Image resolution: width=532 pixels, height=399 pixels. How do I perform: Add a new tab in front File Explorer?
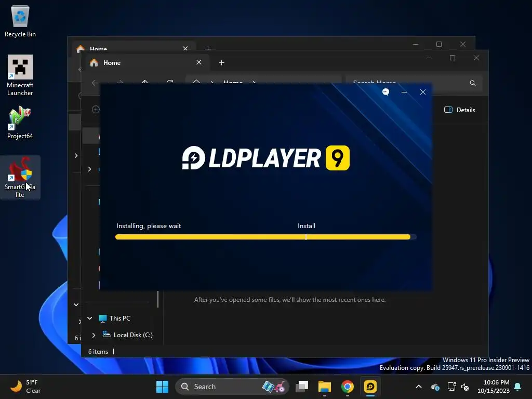coord(221,63)
